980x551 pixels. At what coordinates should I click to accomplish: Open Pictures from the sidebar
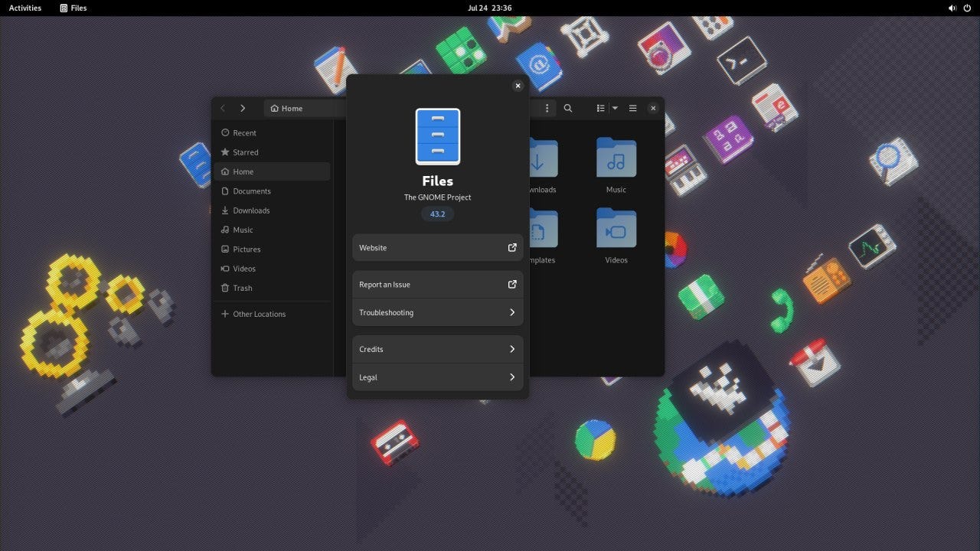[273, 249]
